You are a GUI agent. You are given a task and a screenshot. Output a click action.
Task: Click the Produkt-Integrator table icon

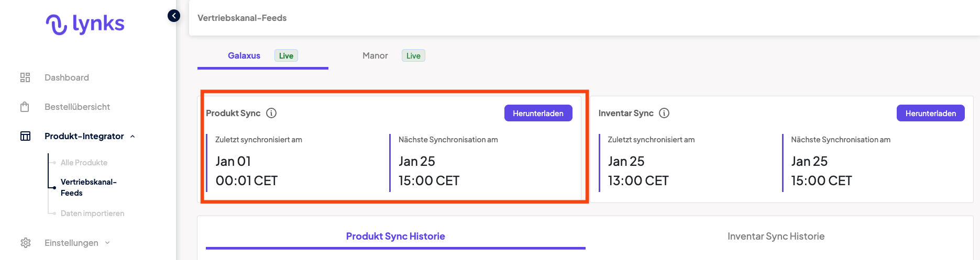click(x=25, y=136)
